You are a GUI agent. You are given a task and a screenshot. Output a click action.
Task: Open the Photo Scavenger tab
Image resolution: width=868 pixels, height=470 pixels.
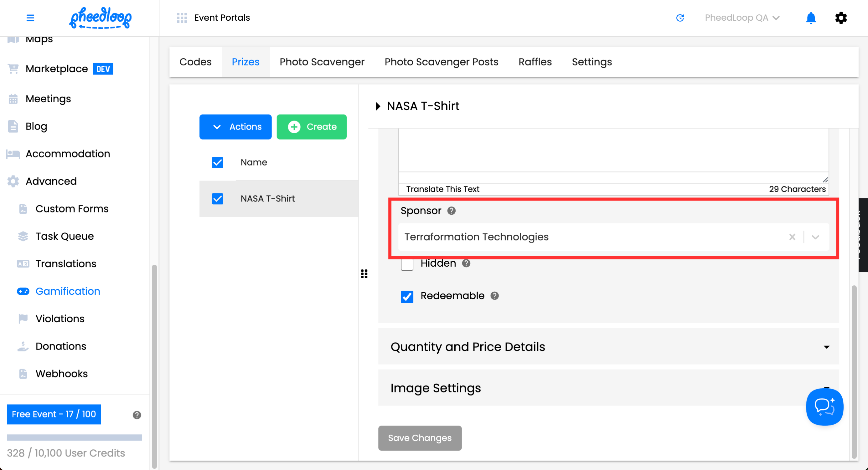(x=322, y=62)
